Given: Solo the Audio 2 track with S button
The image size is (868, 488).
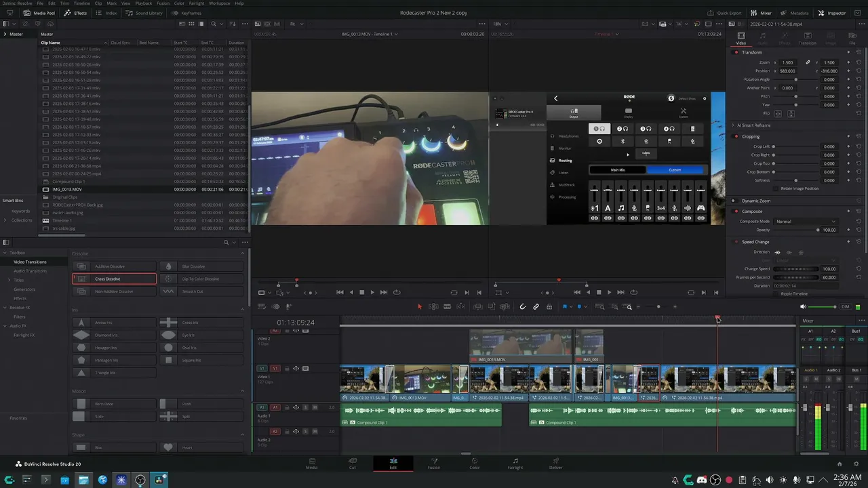Looking at the screenshot, I should pyautogui.click(x=305, y=431).
